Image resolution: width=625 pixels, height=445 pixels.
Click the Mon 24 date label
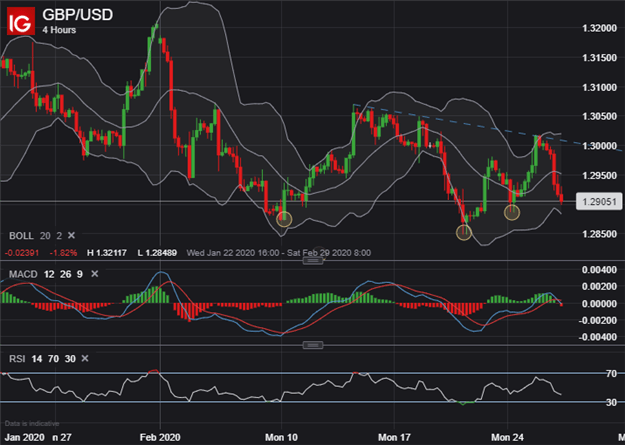click(507, 437)
